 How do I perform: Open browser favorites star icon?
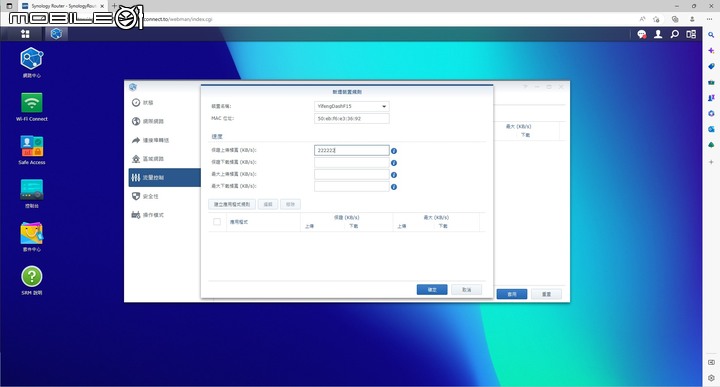pos(656,19)
